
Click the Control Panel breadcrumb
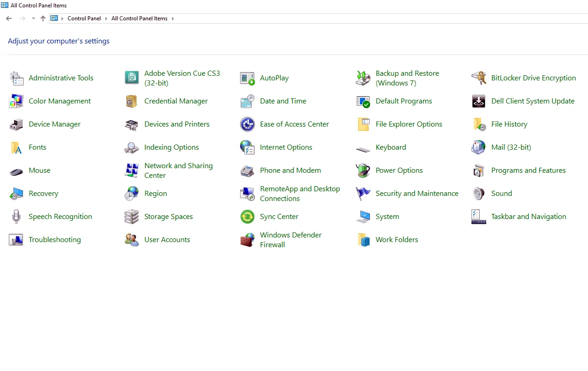pos(84,18)
